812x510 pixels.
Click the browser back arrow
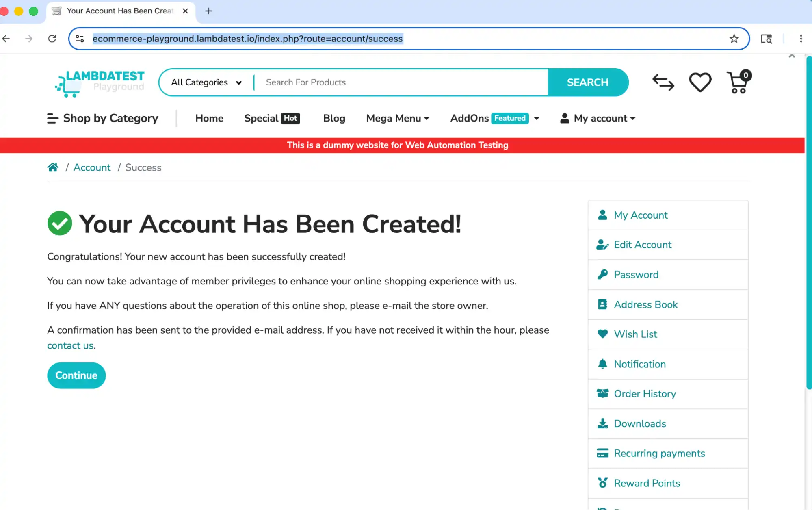pyautogui.click(x=6, y=39)
